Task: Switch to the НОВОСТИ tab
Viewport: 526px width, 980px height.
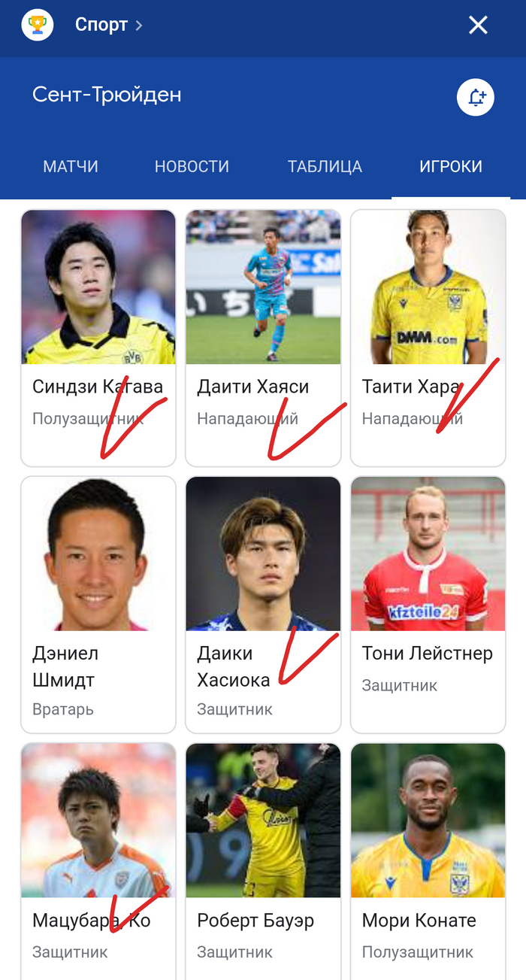Action: click(x=192, y=167)
